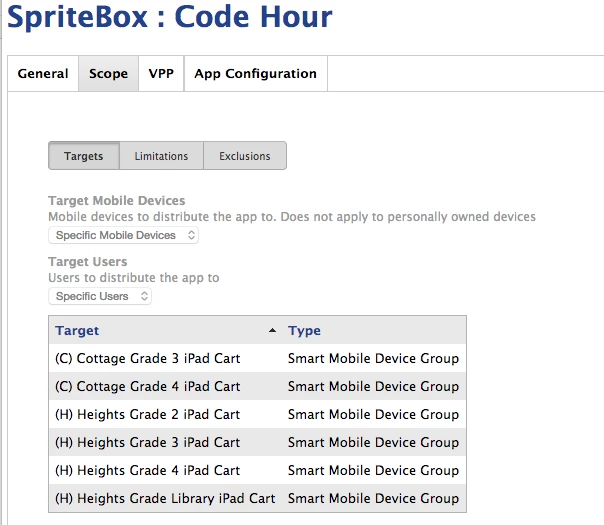Select (H) Heights Grade Library iPad Cart

pyautogui.click(x=165, y=498)
